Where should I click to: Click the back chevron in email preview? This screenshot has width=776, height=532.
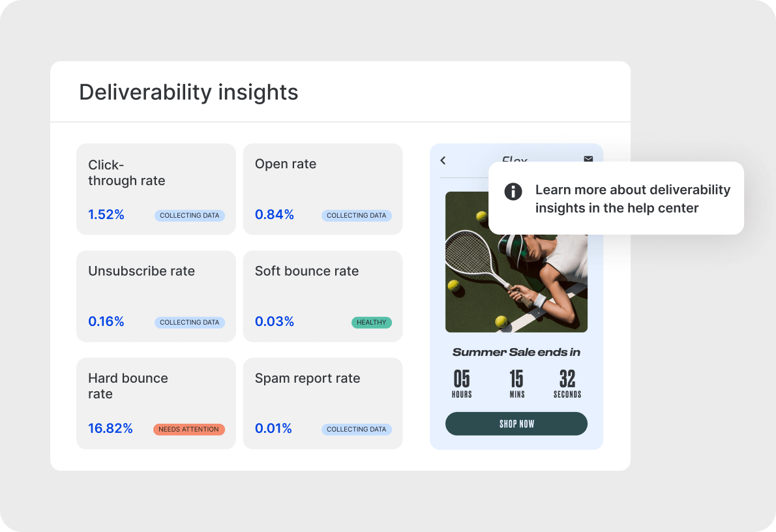tap(443, 160)
